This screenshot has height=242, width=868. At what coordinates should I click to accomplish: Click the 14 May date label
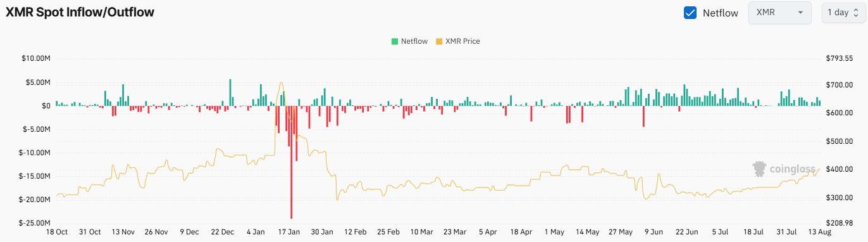588,232
